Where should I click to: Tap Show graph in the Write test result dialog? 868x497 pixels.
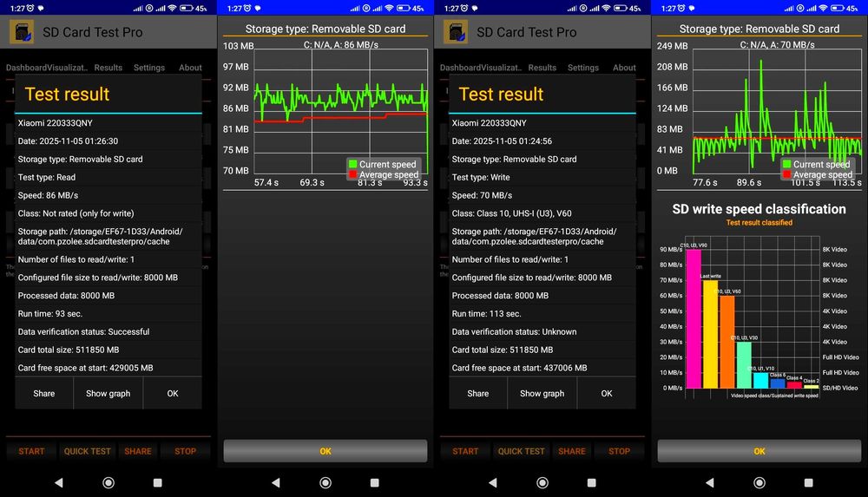click(x=542, y=394)
